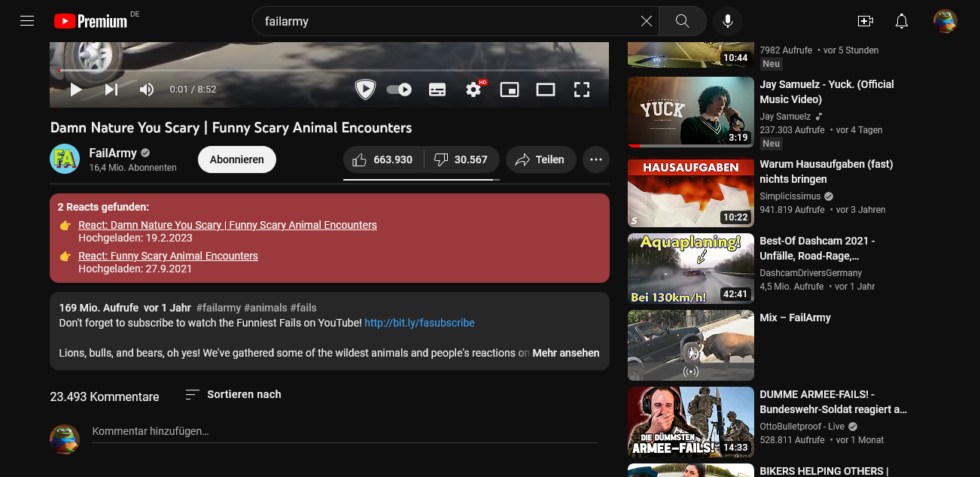
Task: Open Mix – FailArmy thumbnail
Action: [691, 345]
